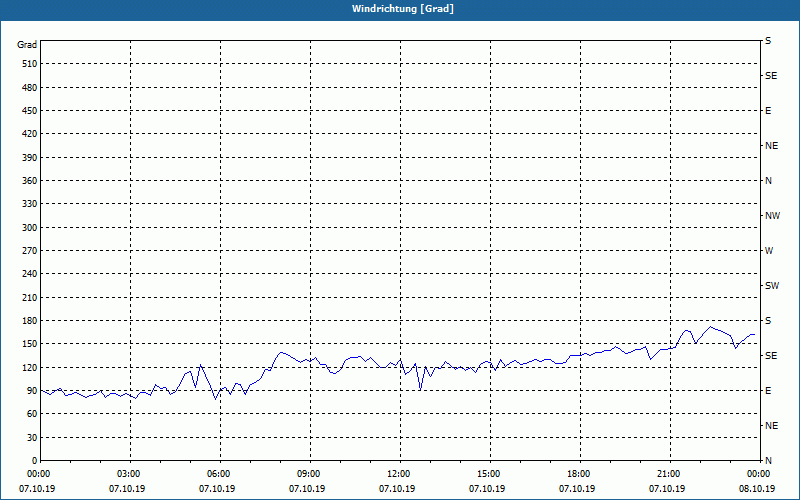Click the 08.10.19 date label
Viewport: 800px width, 500px height.
[757, 489]
